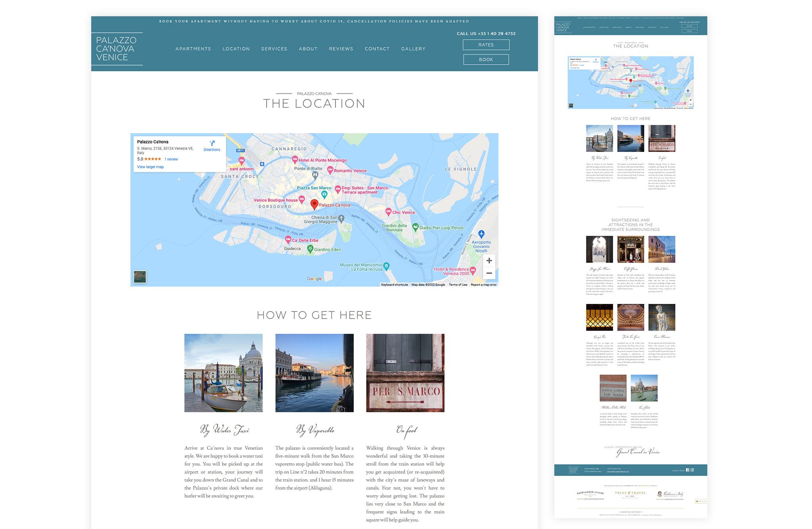Open the Apartments menu item
The height and width of the screenshot is (529, 812).
[193, 49]
